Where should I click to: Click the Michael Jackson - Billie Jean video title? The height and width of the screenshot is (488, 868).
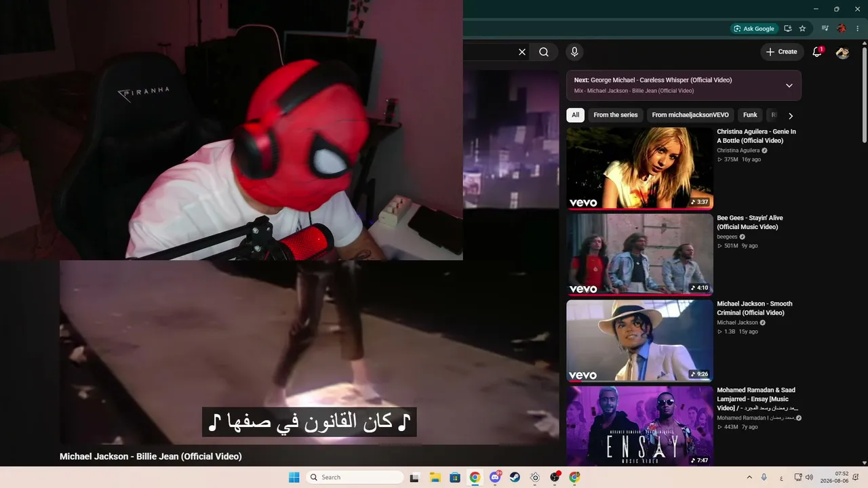tap(151, 457)
